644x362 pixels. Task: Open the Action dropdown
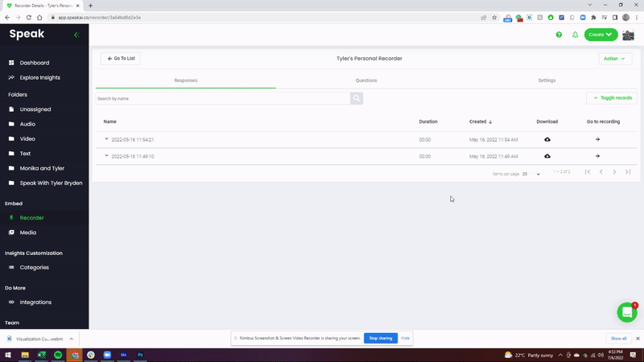point(615,59)
